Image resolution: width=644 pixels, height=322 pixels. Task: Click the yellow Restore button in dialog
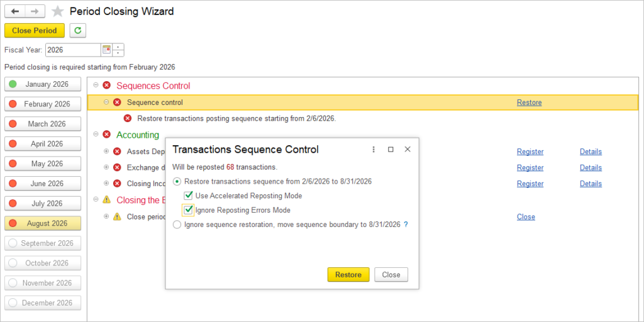click(348, 275)
